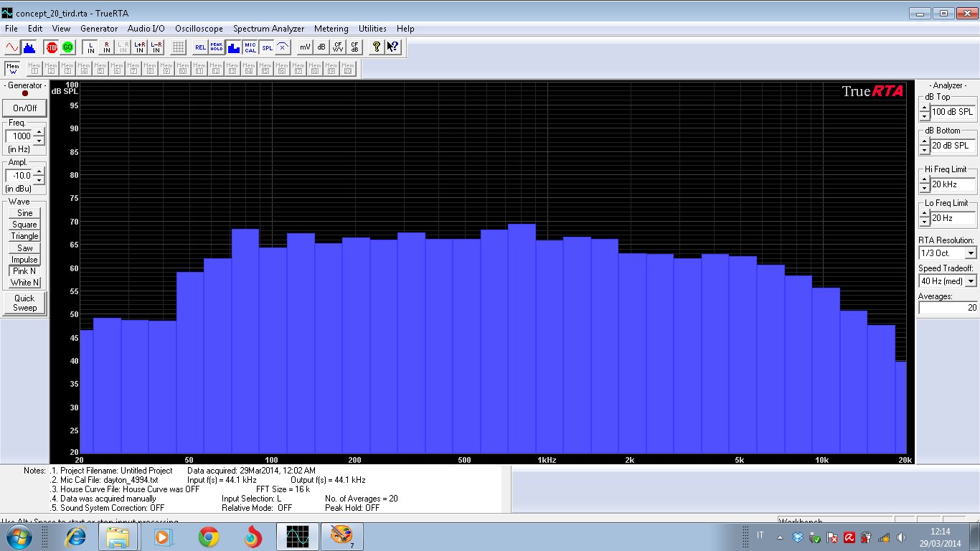The width and height of the screenshot is (980, 551).
Task: Increase generator frequency with up arrow
Action: coord(39,132)
